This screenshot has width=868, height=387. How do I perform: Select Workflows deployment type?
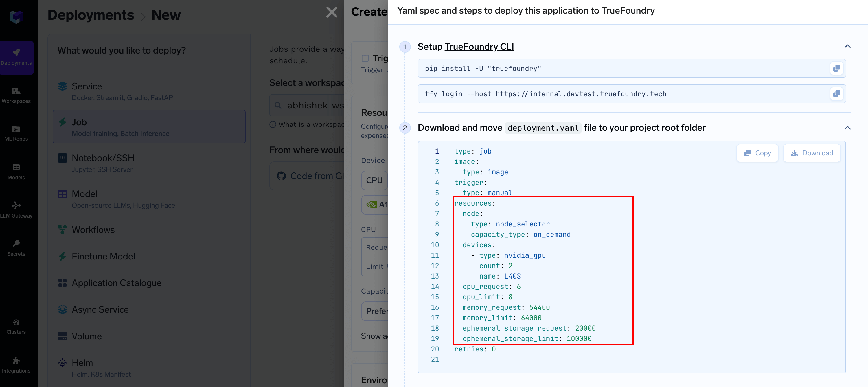pyautogui.click(x=149, y=230)
